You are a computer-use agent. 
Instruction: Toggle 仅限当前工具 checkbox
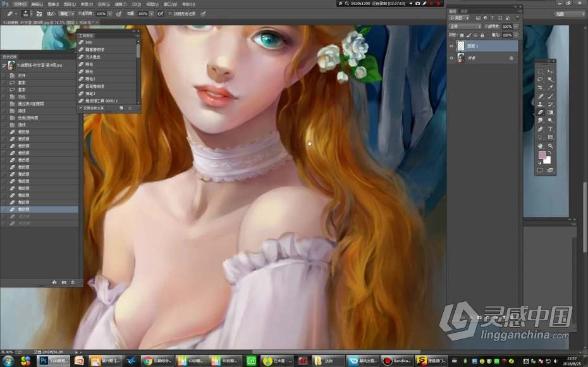click(81, 108)
